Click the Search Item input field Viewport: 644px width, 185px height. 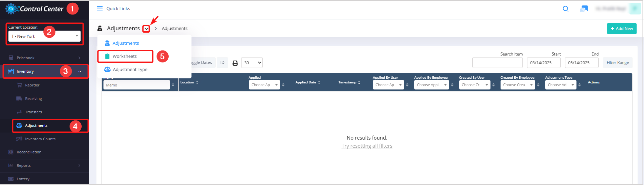tap(498, 63)
